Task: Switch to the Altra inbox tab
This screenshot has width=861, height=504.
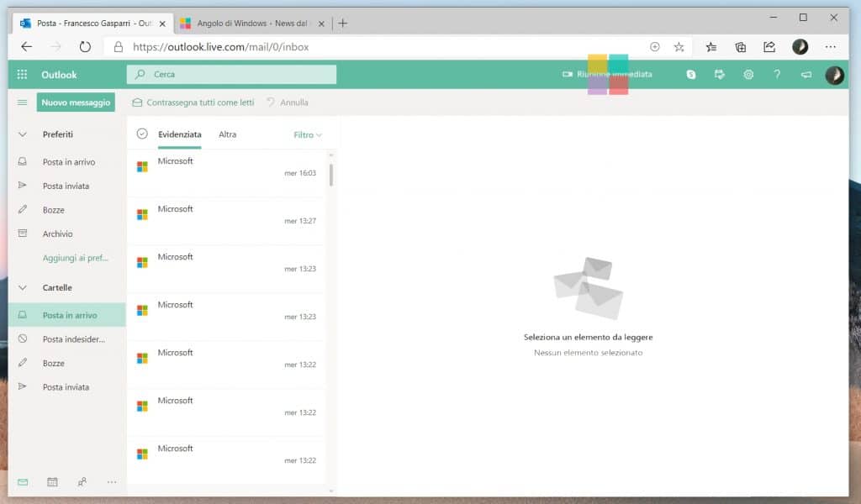Action: (x=227, y=134)
